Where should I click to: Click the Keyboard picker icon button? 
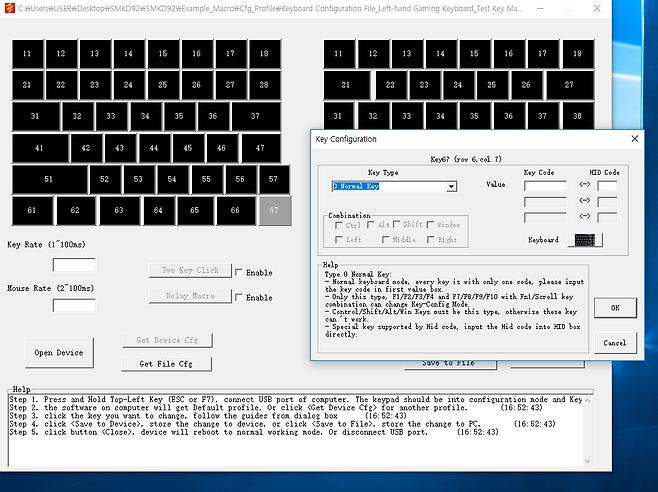585,240
